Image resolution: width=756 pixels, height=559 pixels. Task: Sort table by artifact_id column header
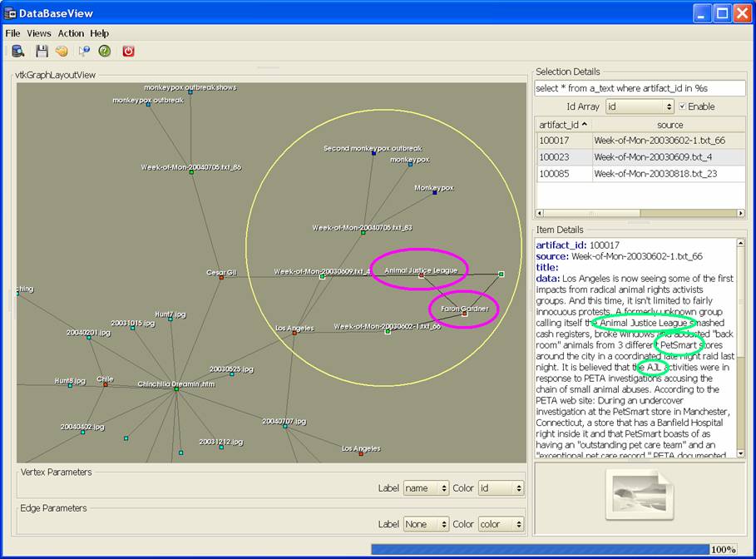[x=563, y=124]
